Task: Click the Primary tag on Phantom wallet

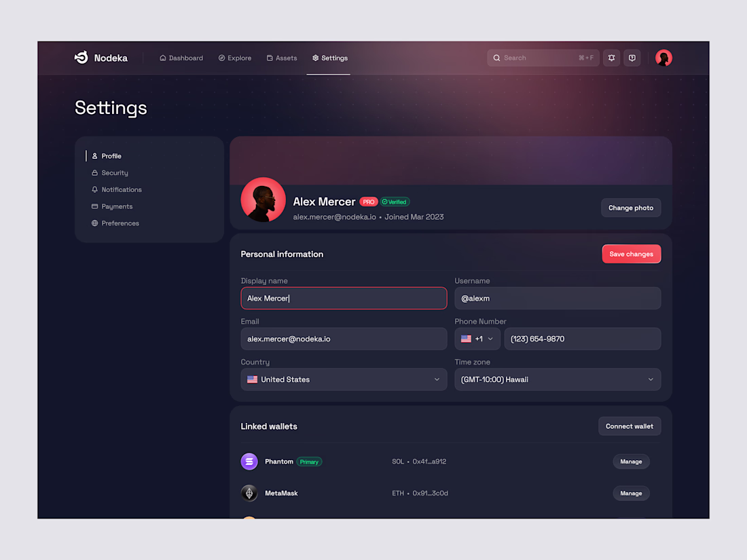Action: pyautogui.click(x=309, y=462)
